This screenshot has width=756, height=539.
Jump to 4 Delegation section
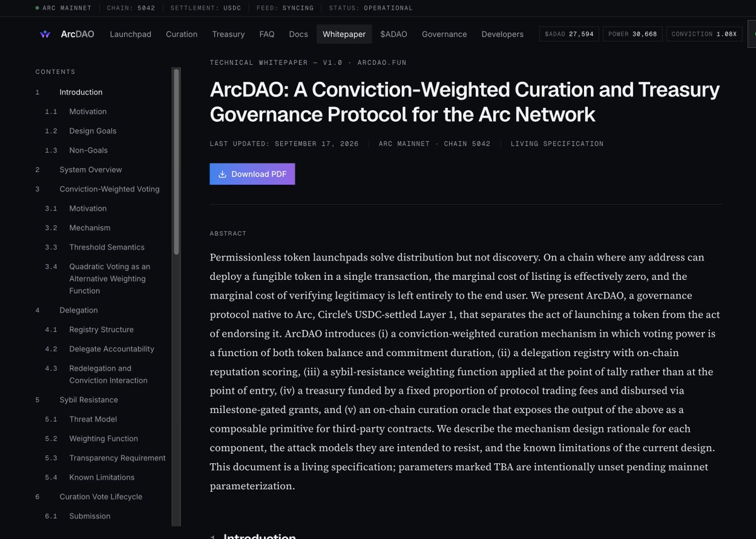(x=79, y=310)
